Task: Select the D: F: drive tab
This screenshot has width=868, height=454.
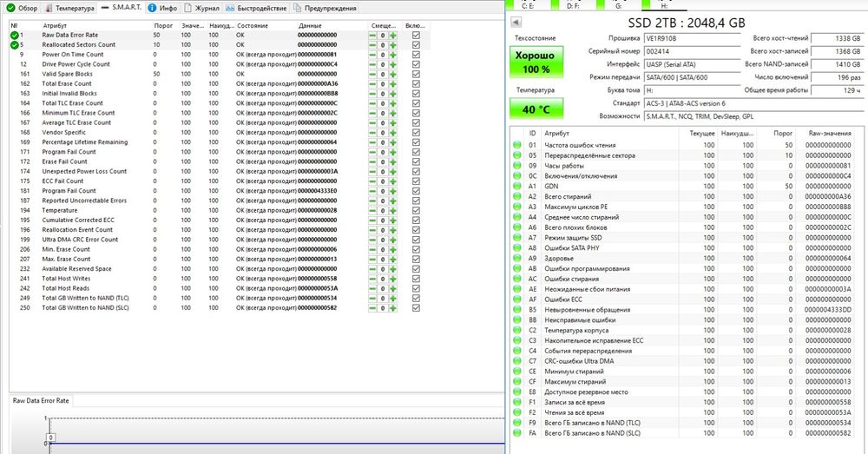Action: (x=573, y=5)
